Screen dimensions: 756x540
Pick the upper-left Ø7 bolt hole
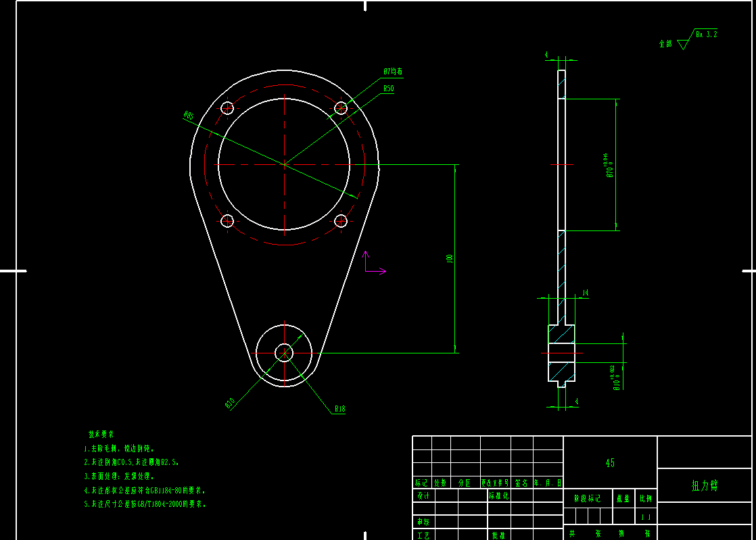[227, 108]
